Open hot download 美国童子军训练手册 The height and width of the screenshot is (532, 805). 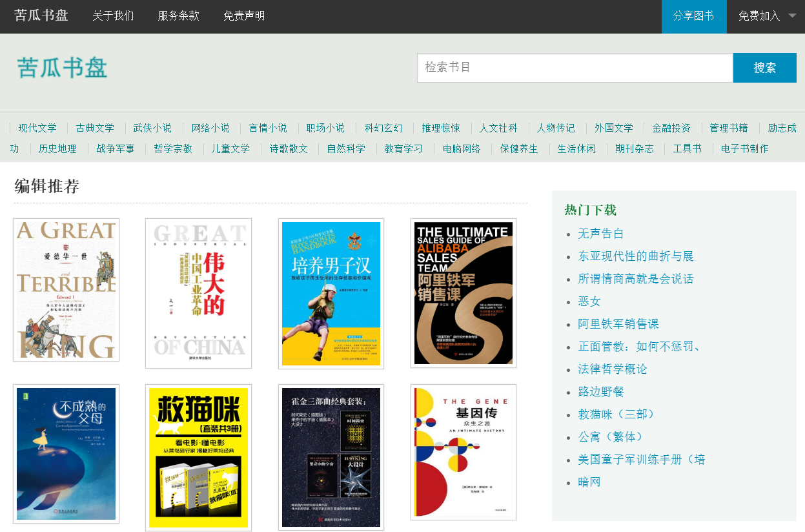pos(641,460)
